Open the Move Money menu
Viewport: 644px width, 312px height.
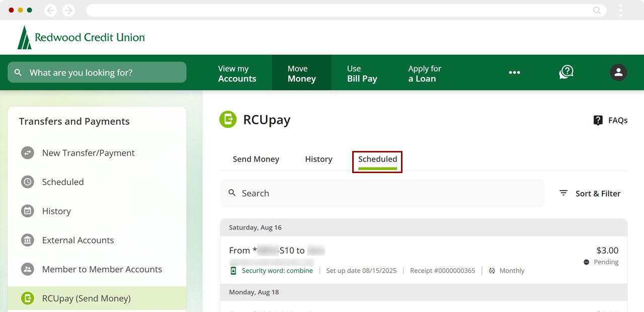[302, 73]
